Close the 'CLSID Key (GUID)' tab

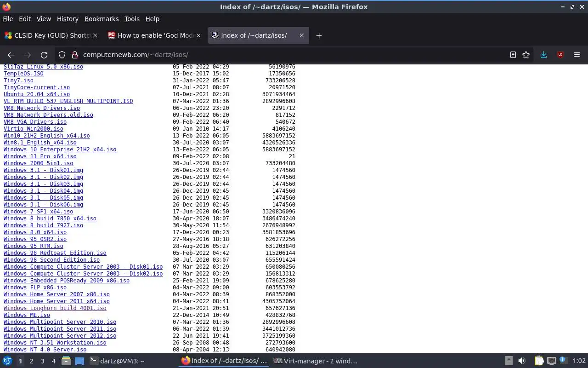[x=95, y=35]
